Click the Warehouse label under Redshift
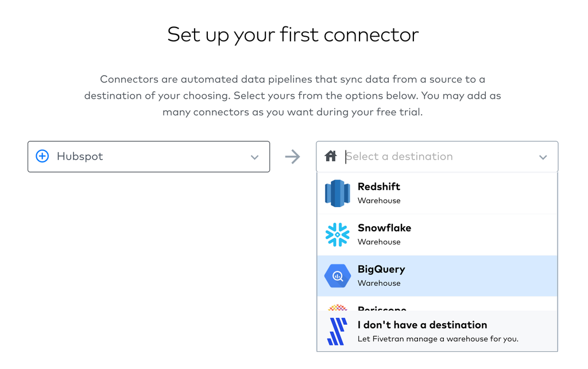Screen dimensions: 588x369 379,200
